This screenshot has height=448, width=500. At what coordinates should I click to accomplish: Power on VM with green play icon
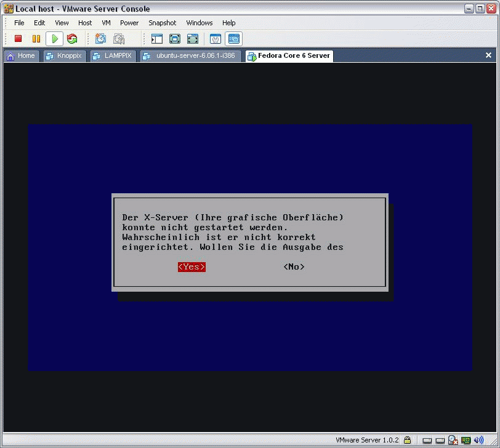[55, 39]
